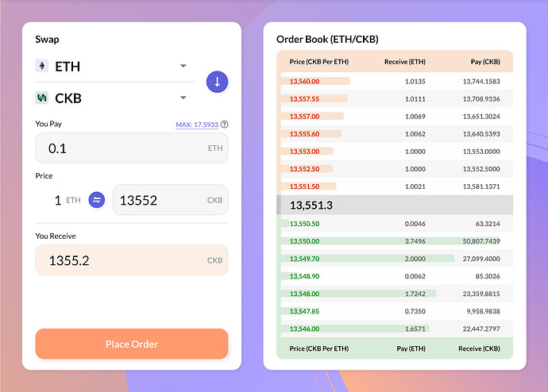The height and width of the screenshot is (392, 548).
Task: Click the You Receive field showing 1355.2
Action: [x=132, y=260]
